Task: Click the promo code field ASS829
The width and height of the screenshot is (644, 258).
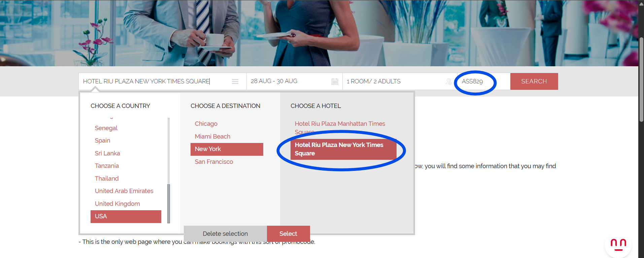Action: coord(483,81)
